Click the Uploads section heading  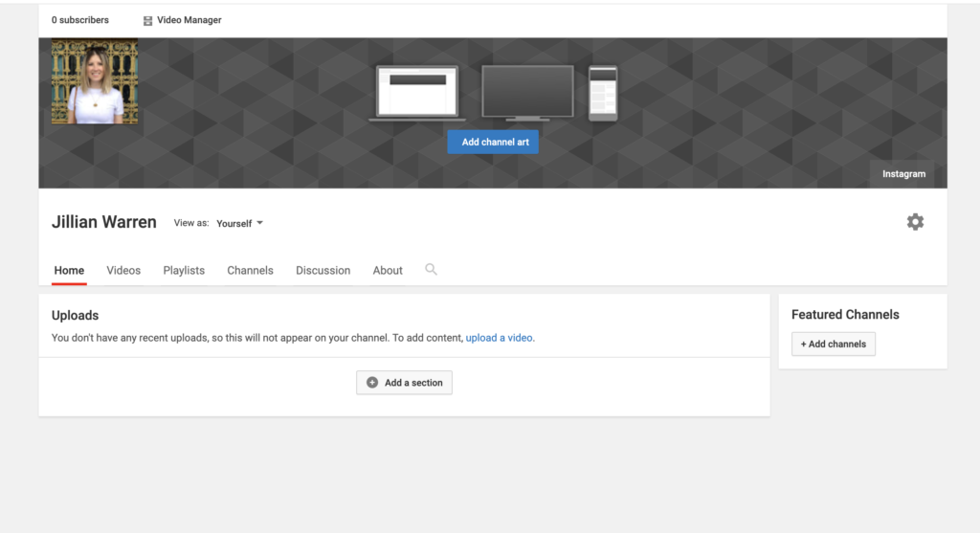[x=75, y=315]
